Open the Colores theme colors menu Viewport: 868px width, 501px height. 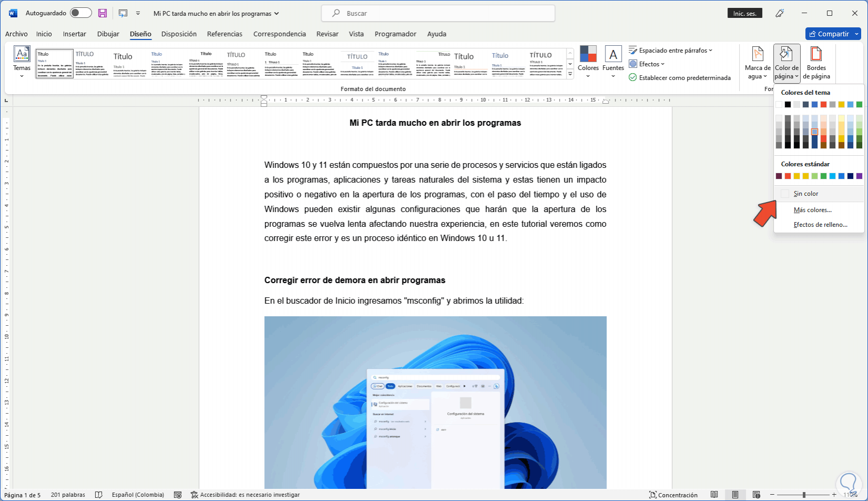coord(588,62)
